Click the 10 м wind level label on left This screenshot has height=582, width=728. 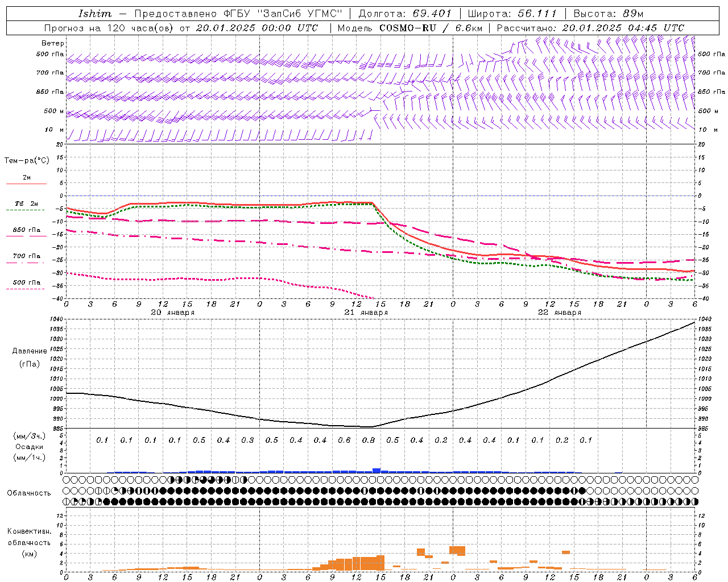[55, 130]
